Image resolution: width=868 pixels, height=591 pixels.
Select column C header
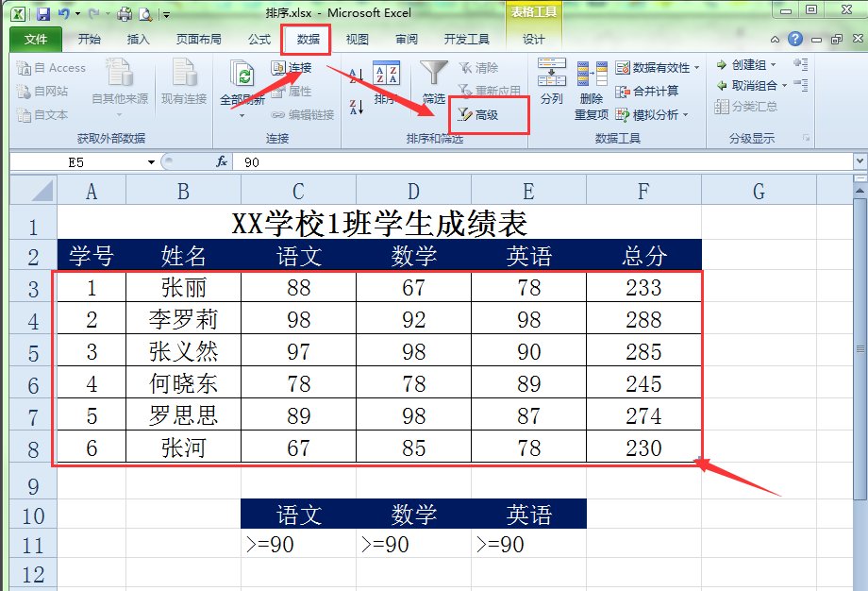[x=298, y=191]
